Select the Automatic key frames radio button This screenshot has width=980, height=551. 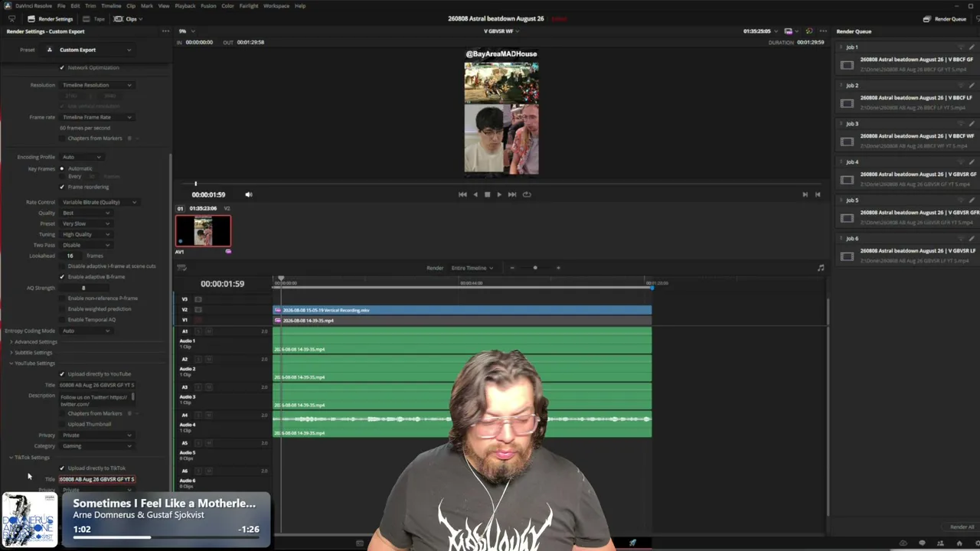tap(62, 168)
